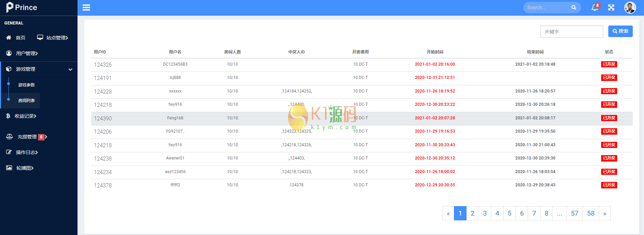Open the user avatar profile

point(630,7)
